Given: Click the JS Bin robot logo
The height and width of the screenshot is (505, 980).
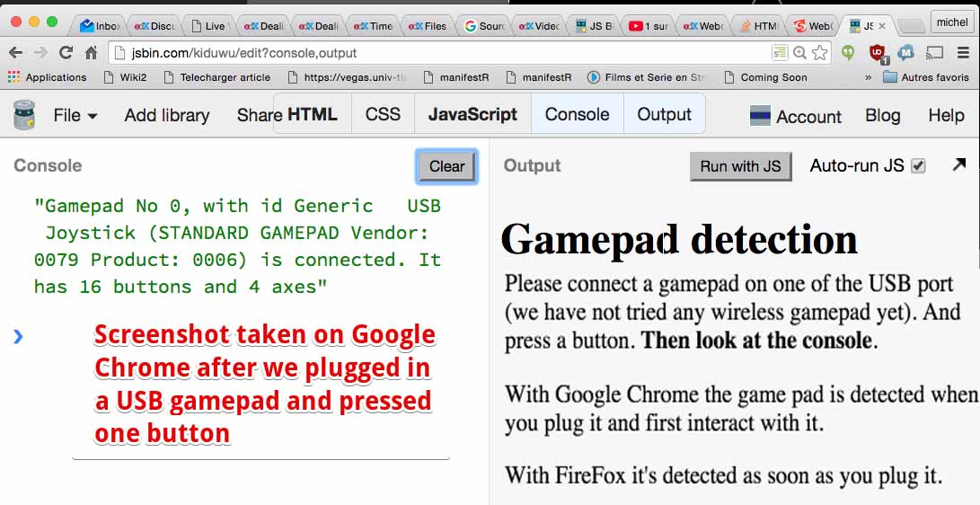Looking at the screenshot, I should [24, 116].
